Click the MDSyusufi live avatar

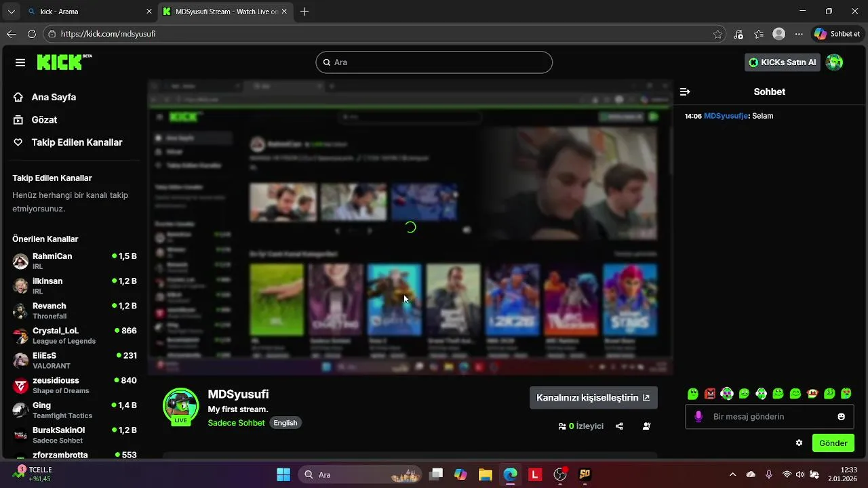coord(180,407)
